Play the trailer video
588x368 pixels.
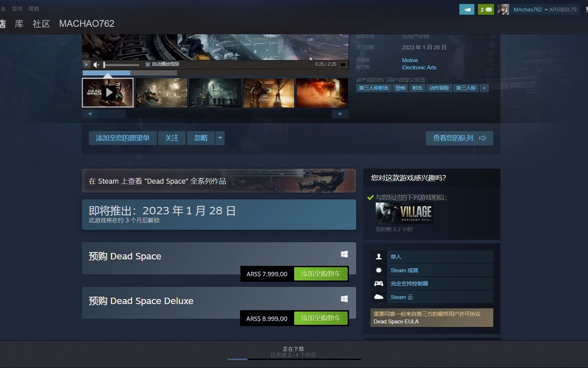pos(87,65)
